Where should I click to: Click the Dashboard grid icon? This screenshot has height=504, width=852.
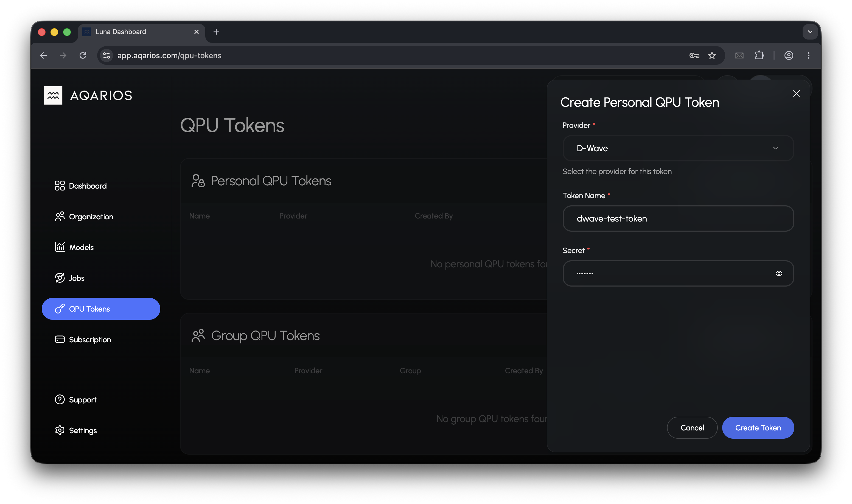click(x=60, y=186)
